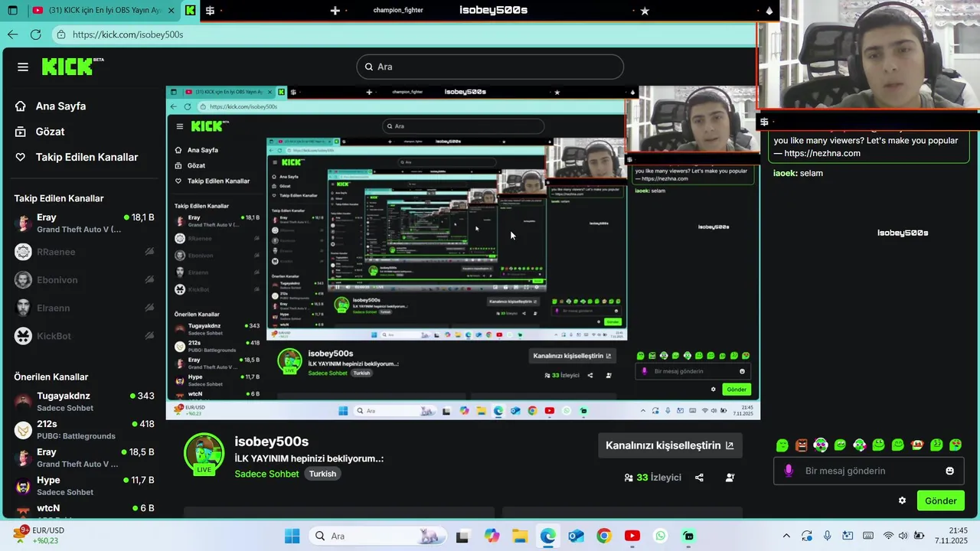Open chat settings gear

coord(902,500)
